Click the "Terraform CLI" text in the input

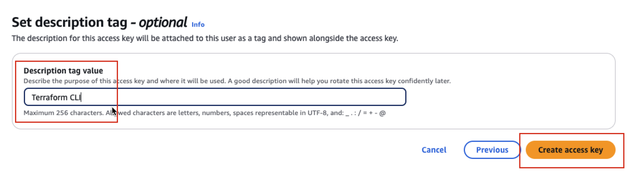click(x=56, y=97)
